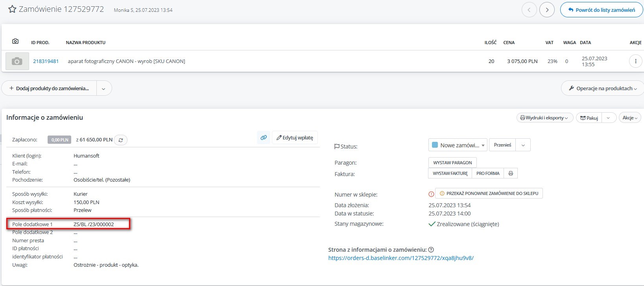The width and height of the screenshot is (644, 286).
Task: Go to previous order arrow
Action: tap(529, 10)
